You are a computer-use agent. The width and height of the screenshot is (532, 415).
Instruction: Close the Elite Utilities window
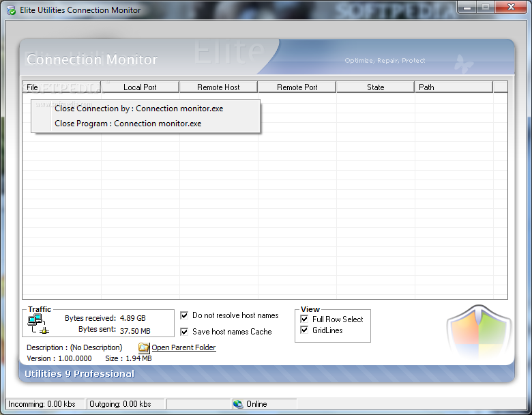(x=512, y=8)
